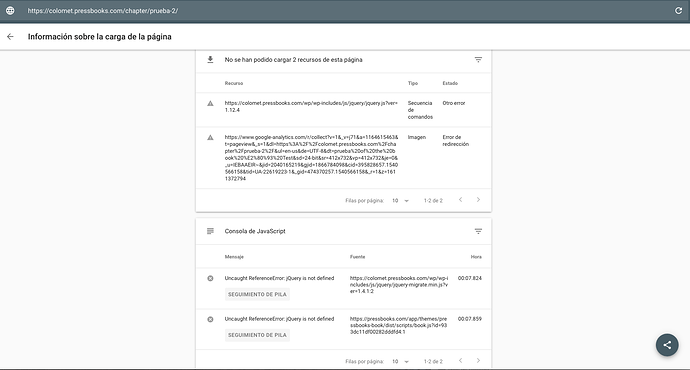690x370 pixels.
Task: Click '1-2 de 2' in console pagination
Action: [433, 362]
